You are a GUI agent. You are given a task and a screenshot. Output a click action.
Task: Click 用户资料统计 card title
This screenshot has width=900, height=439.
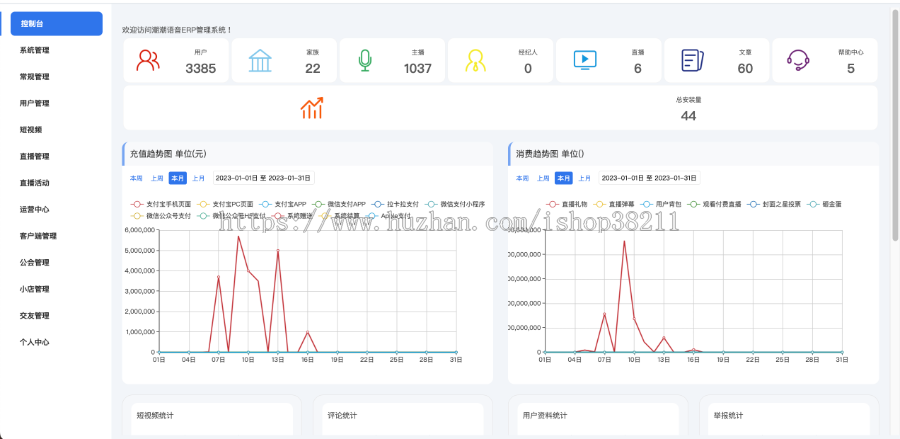(x=545, y=415)
